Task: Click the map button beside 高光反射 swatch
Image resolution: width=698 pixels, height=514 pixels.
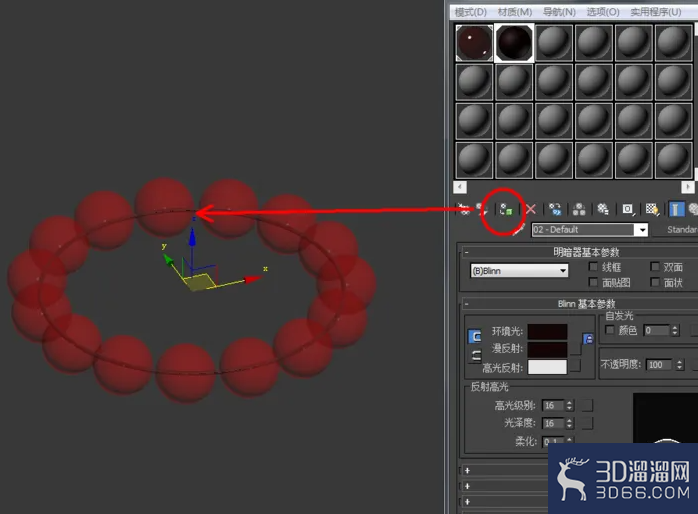Action: [576, 366]
